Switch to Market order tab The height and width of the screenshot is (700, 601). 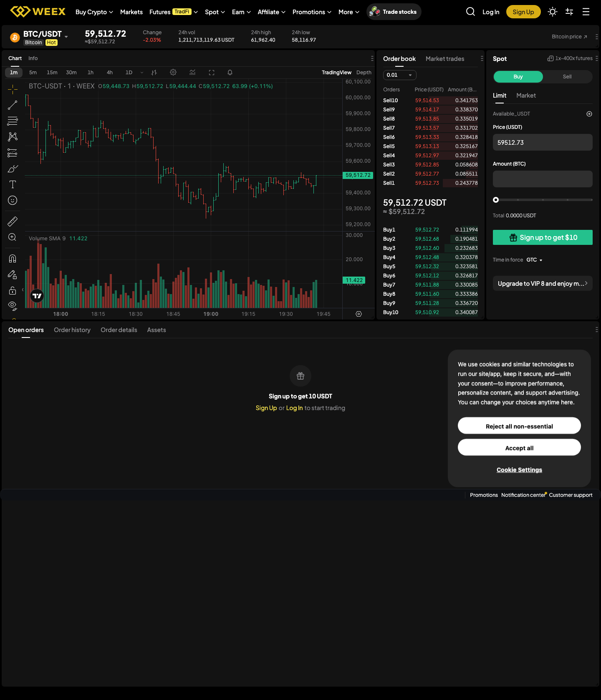526,96
